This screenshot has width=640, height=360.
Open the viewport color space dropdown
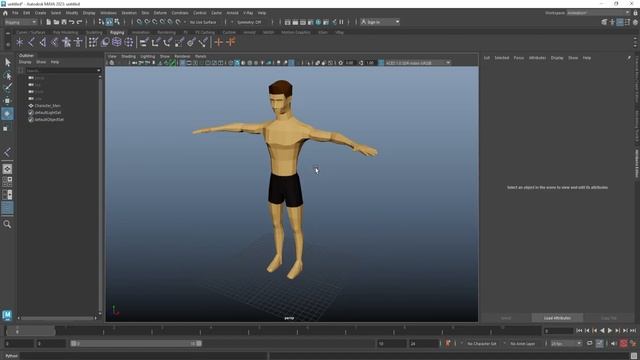click(x=418, y=63)
